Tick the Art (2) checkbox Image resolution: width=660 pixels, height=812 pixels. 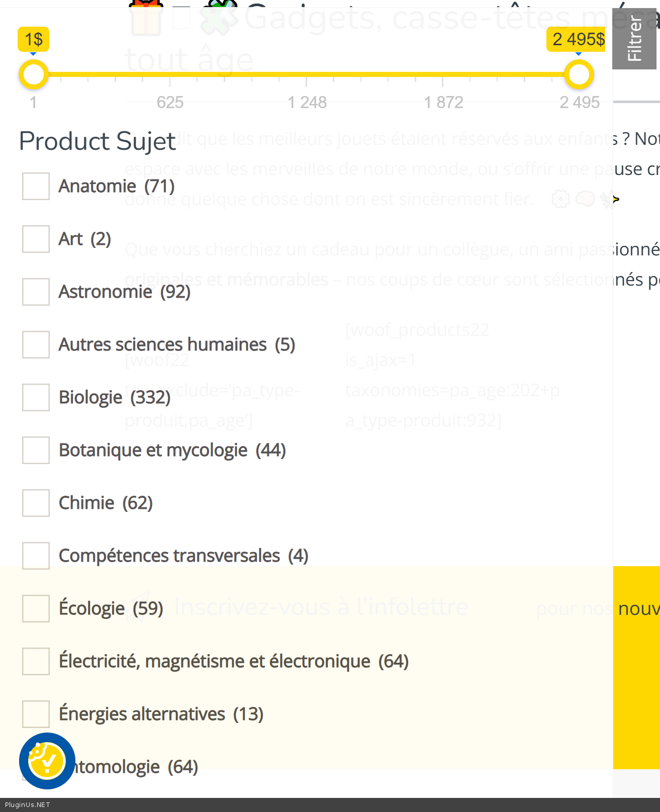[36, 239]
